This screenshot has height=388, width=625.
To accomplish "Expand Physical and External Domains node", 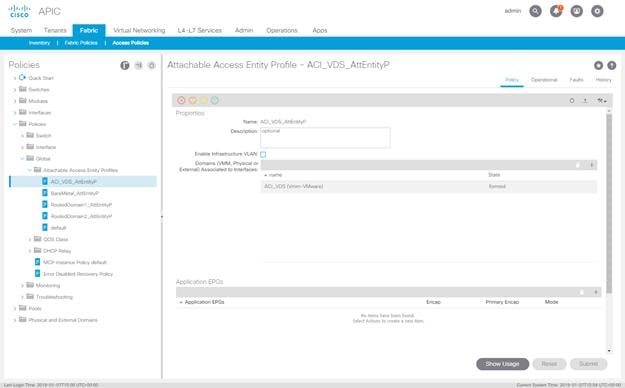I will (15, 320).
